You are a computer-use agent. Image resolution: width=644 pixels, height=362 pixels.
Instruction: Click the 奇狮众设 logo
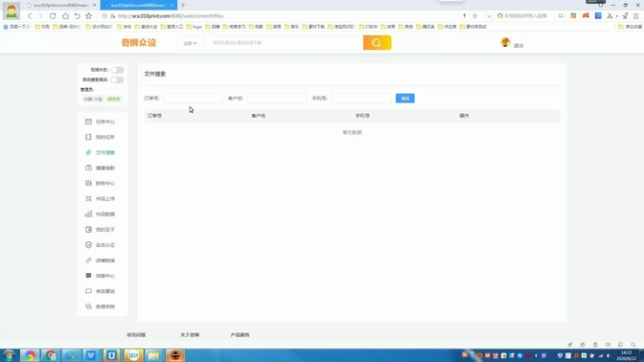[139, 43]
